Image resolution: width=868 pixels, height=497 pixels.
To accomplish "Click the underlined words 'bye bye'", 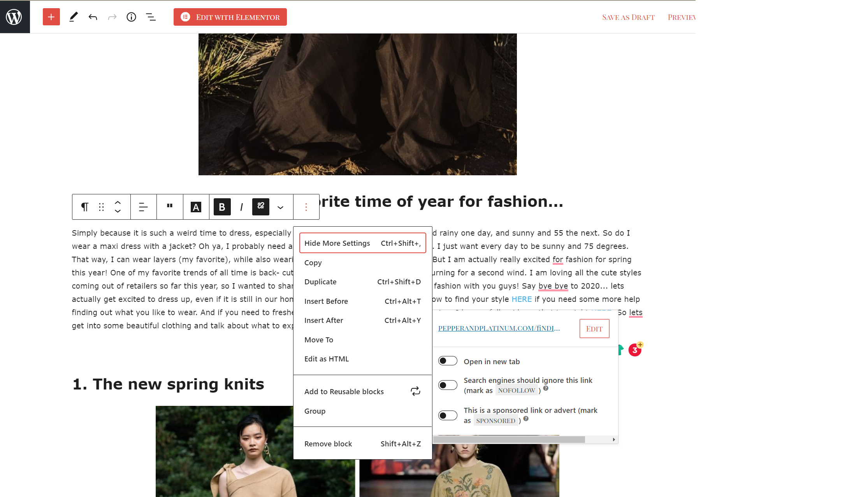I will click(553, 286).
